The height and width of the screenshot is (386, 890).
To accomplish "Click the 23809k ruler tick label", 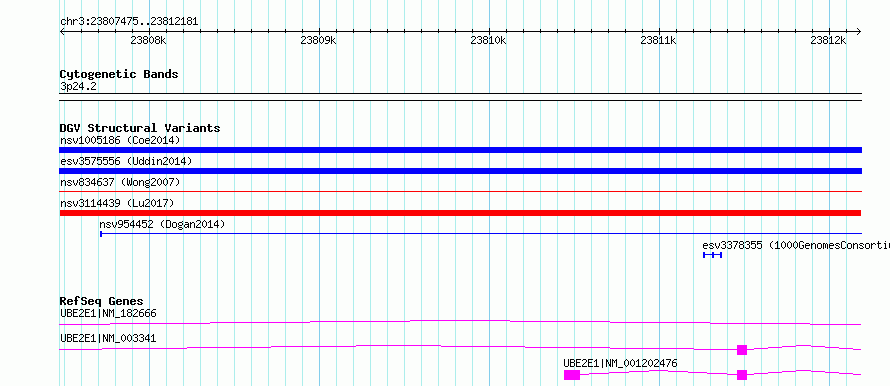I will pos(318,40).
